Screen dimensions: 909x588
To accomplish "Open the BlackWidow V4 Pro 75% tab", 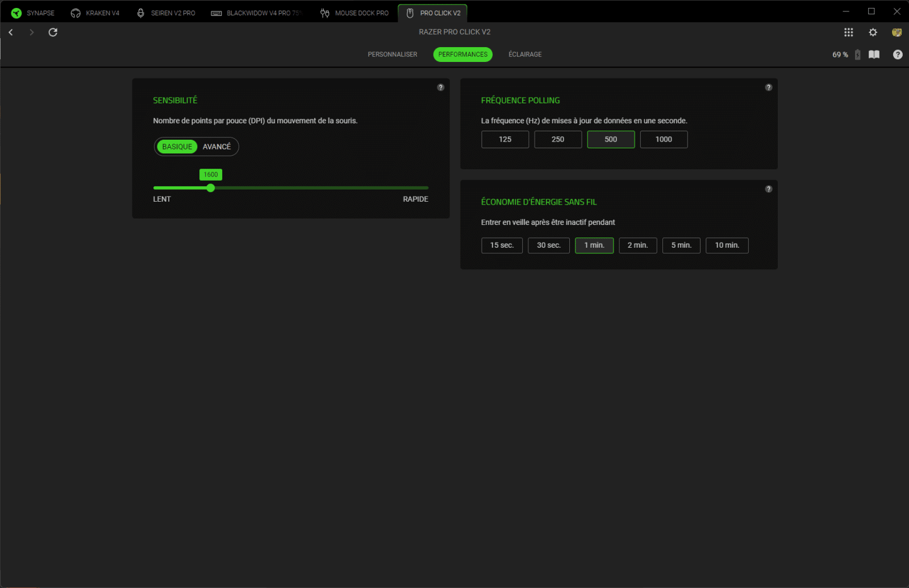I will coord(256,13).
